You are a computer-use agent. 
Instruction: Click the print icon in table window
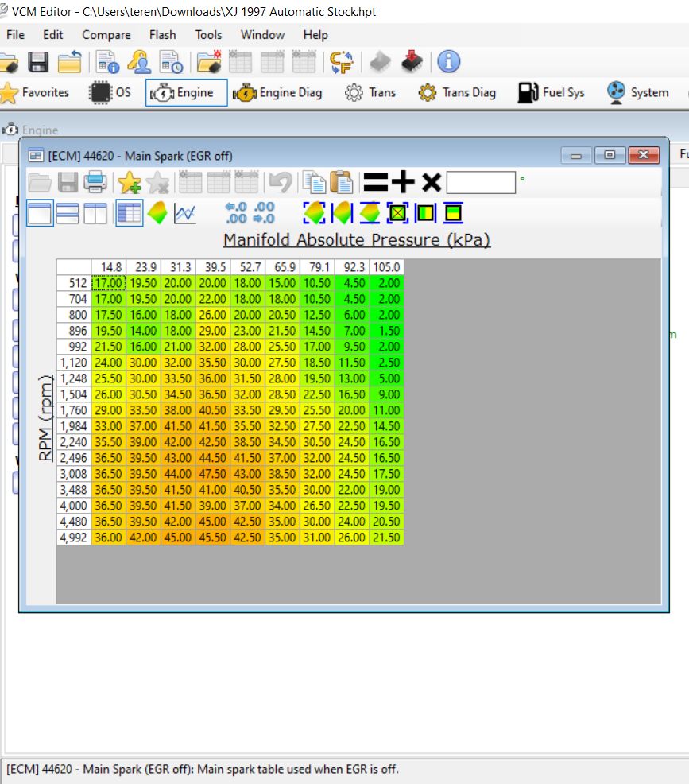pos(95,183)
